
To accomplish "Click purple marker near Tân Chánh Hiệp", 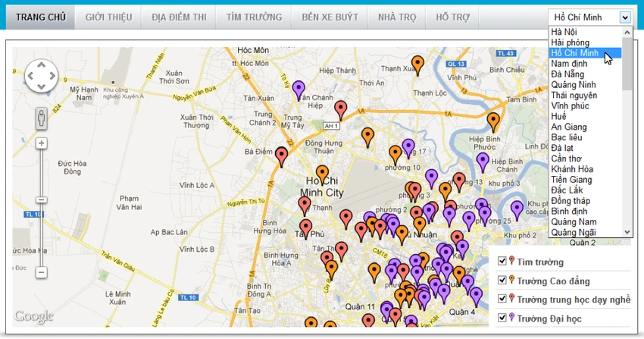I will pyautogui.click(x=299, y=90).
